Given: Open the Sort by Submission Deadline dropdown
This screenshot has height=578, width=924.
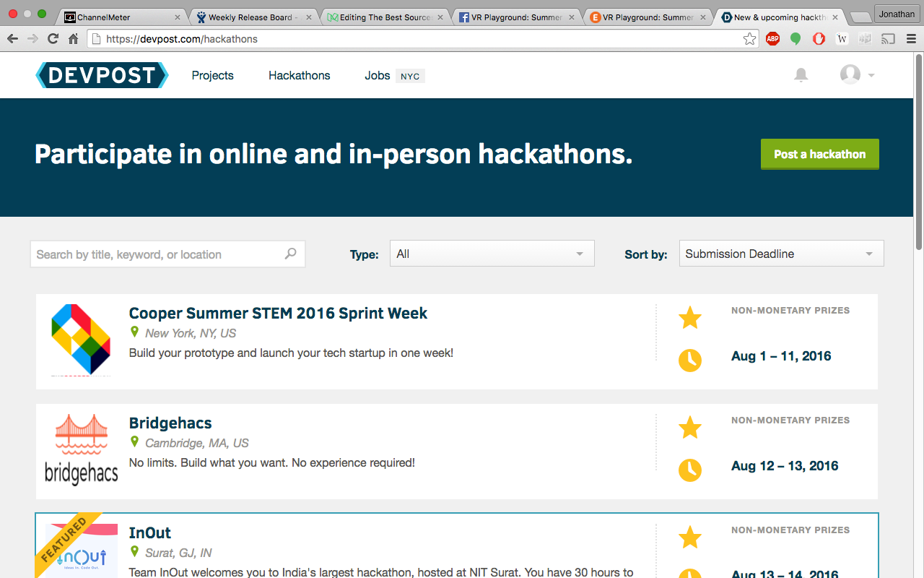Looking at the screenshot, I should (x=781, y=254).
